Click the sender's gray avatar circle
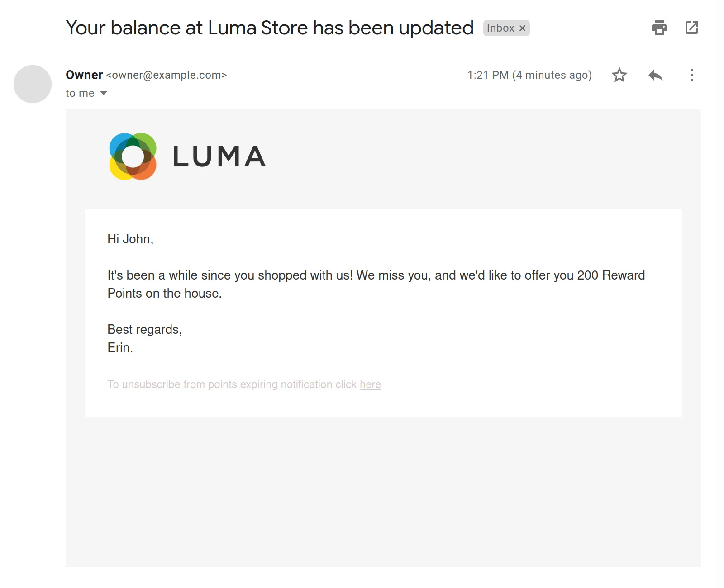Viewport: 724px width, 588px height. 33,84
